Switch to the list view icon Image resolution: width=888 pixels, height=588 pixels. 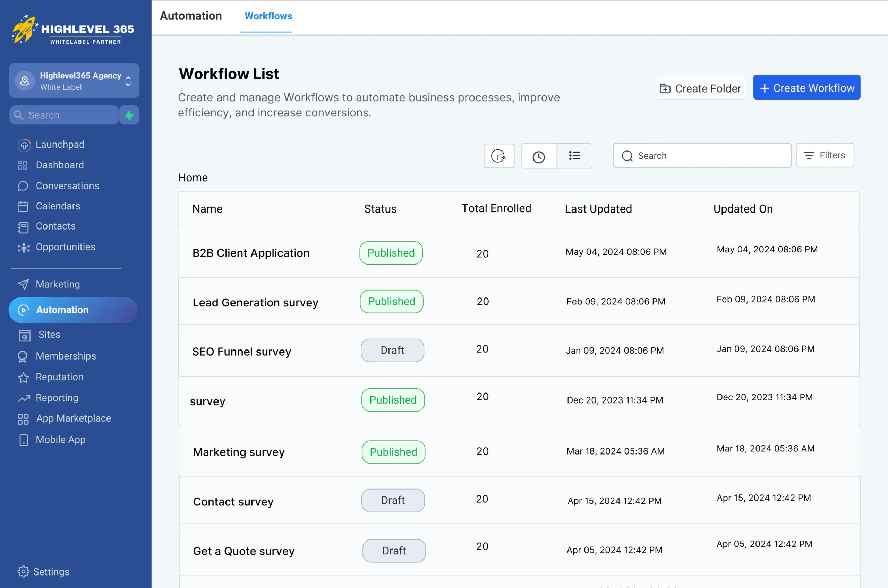click(574, 156)
